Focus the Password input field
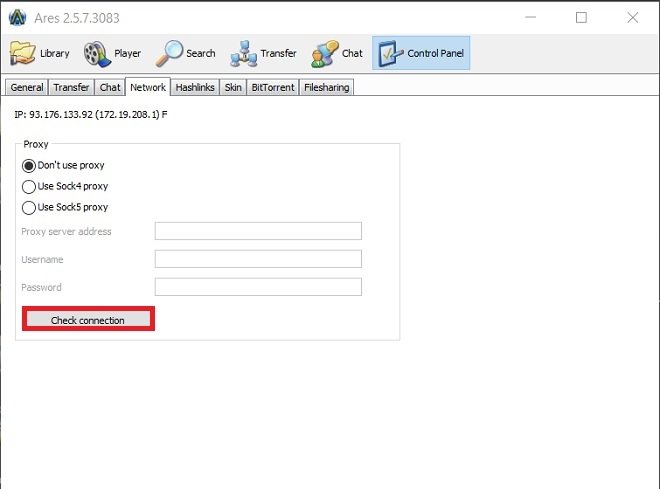660x489 pixels. pos(258,287)
